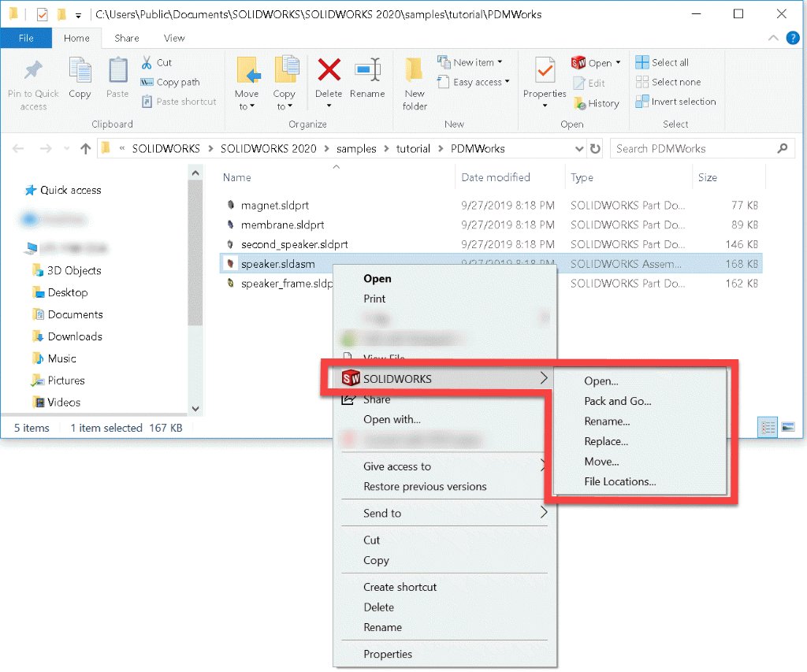The width and height of the screenshot is (807, 672).
Task: Expand the ribbon Open button arrow
Action: [618, 63]
